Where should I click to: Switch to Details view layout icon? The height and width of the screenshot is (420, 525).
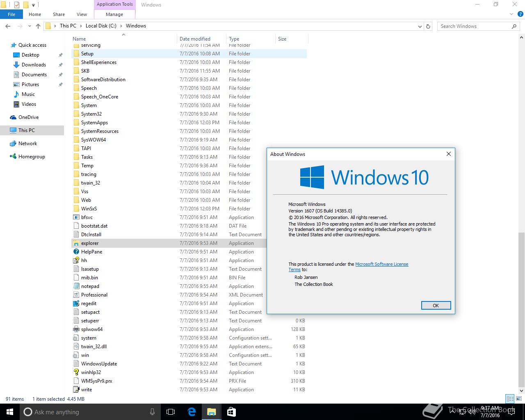pos(510,399)
